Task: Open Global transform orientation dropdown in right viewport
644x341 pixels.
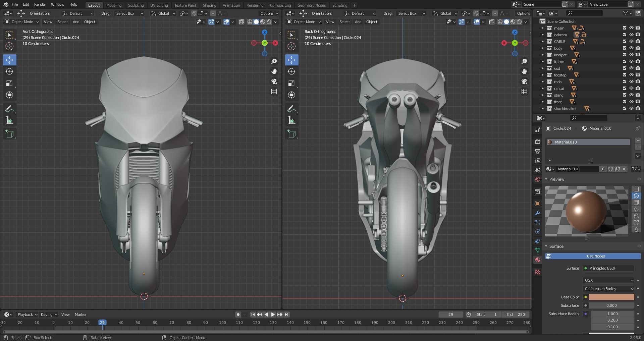Action: 445,13
